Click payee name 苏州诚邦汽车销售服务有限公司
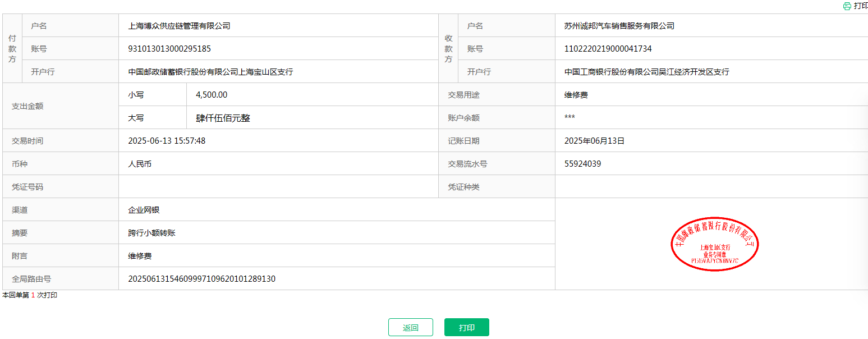The width and height of the screenshot is (868, 339). pos(619,26)
